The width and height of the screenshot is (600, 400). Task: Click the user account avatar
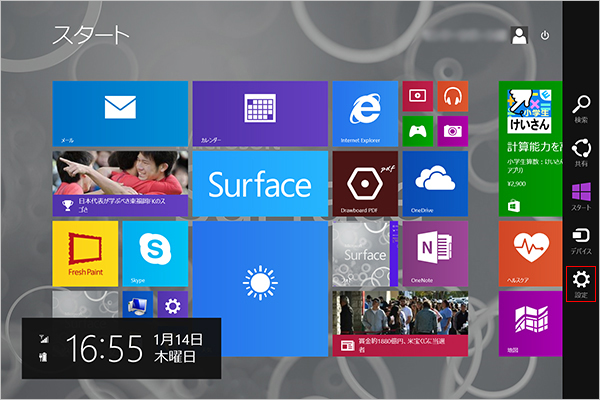point(519,35)
